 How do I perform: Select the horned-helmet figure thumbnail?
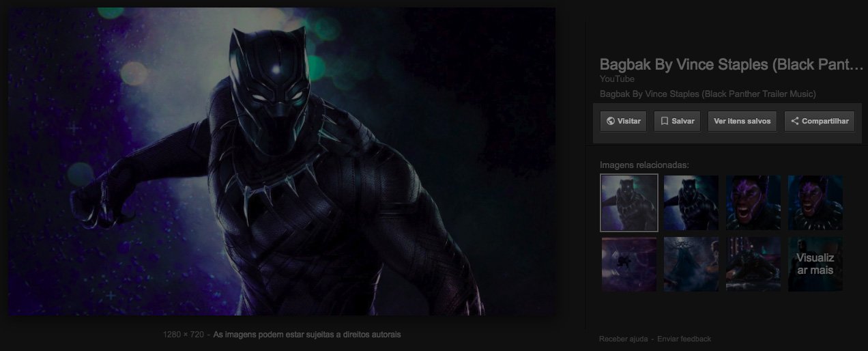[691, 264]
